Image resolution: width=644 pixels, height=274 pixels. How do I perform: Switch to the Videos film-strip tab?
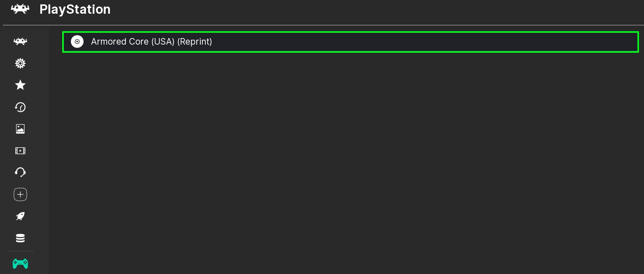20,151
